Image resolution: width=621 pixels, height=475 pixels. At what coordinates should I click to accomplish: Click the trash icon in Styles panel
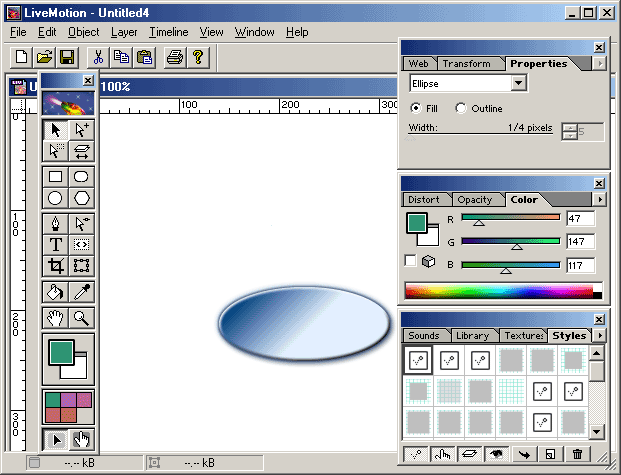(x=578, y=454)
